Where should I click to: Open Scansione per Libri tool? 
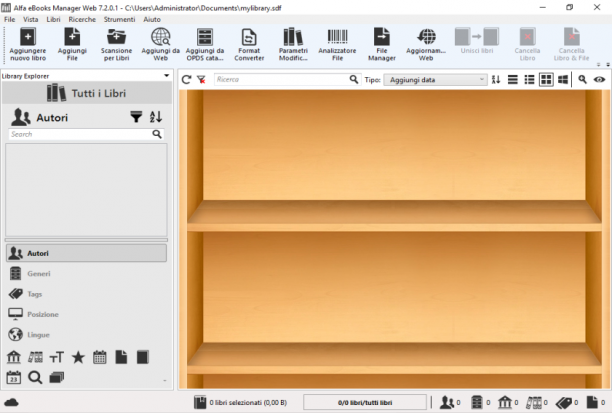(x=116, y=44)
